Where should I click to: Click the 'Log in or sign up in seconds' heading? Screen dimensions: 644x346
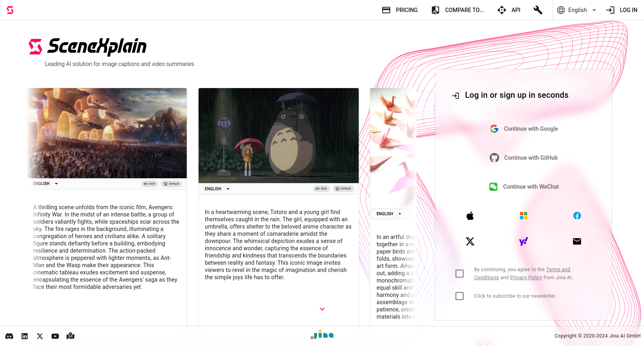(x=517, y=95)
